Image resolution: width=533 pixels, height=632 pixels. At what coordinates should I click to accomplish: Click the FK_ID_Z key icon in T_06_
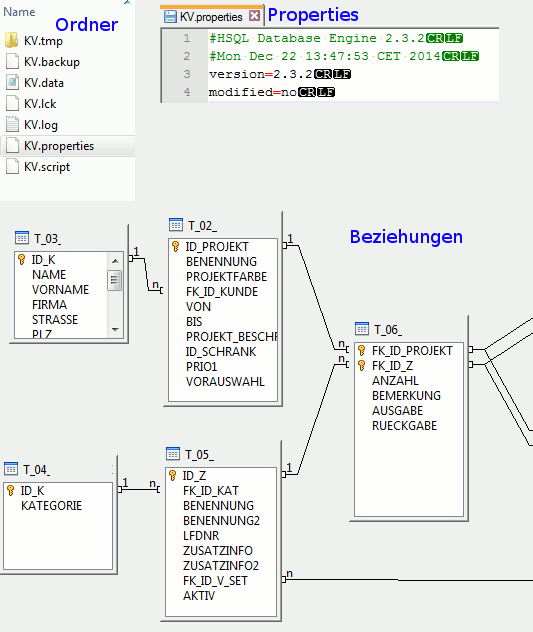coord(362,366)
